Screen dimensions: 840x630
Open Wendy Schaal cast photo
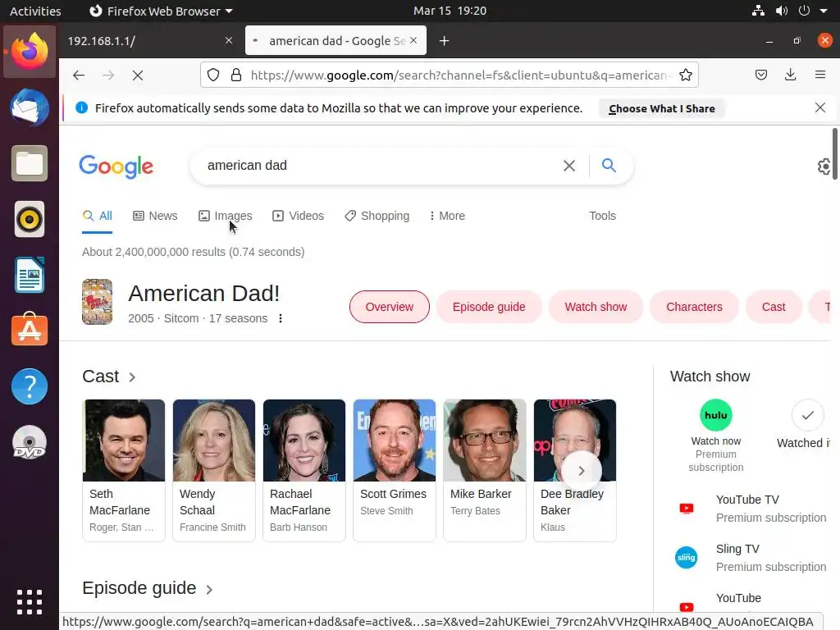coord(214,441)
